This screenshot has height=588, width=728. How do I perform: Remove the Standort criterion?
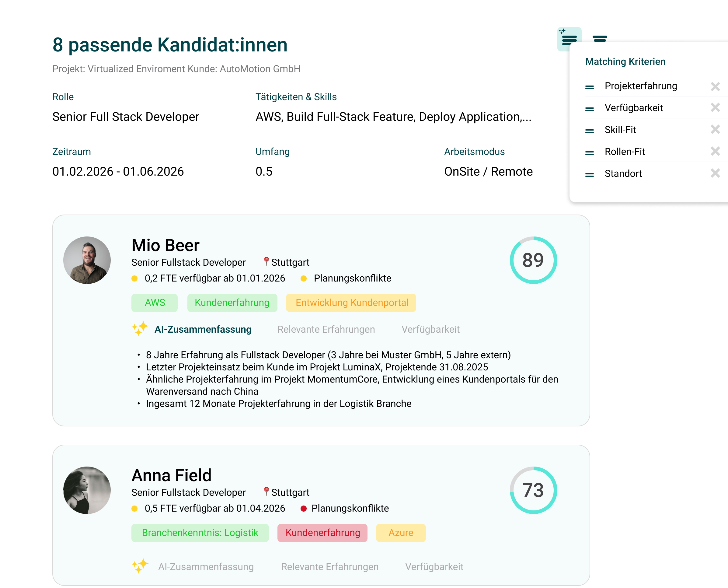pos(715,173)
